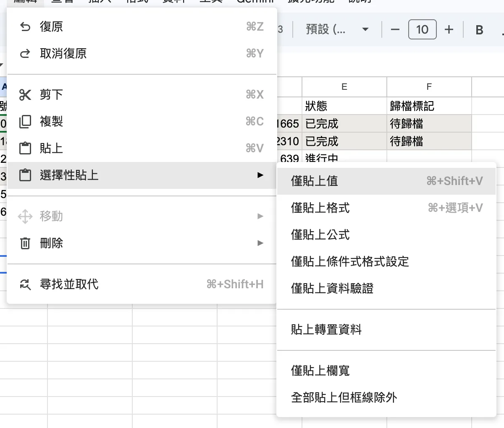Click the second 待歸檔 cell in column F

tap(429, 141)
